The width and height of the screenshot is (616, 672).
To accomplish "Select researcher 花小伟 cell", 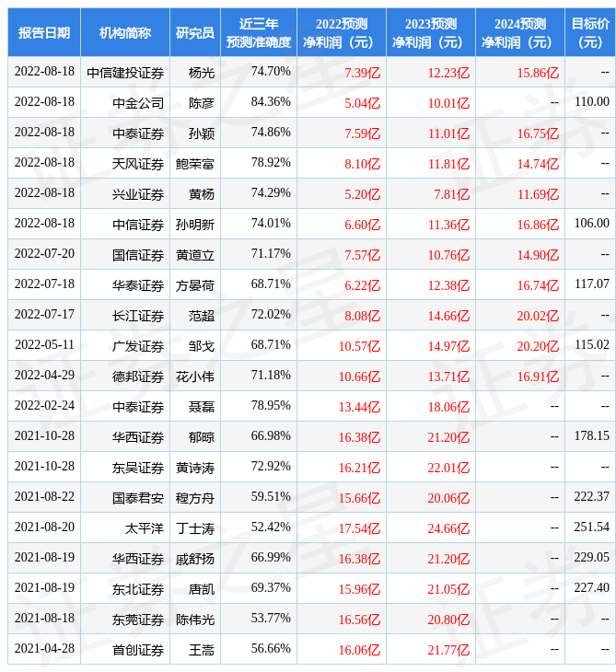I will point(195,377).
